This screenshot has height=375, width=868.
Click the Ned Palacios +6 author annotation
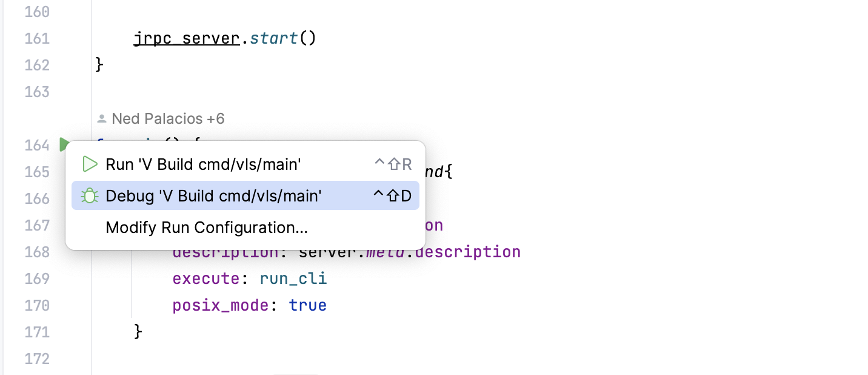click(x=167, y=118)
